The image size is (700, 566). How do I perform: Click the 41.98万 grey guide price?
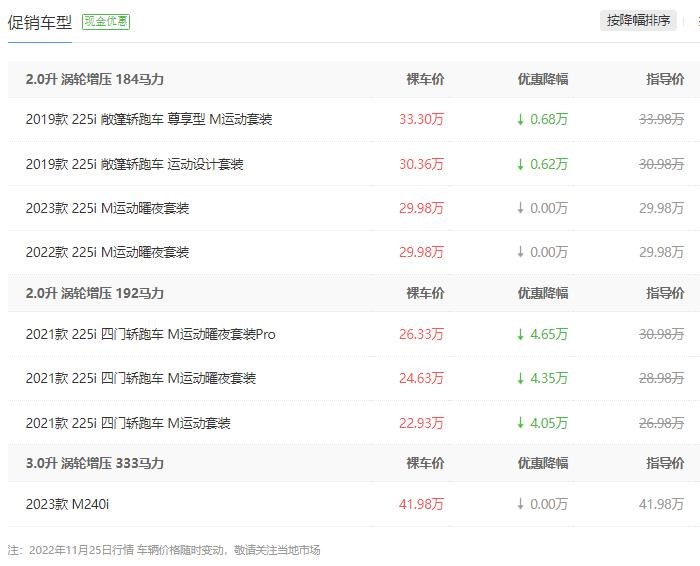point(662,504)
